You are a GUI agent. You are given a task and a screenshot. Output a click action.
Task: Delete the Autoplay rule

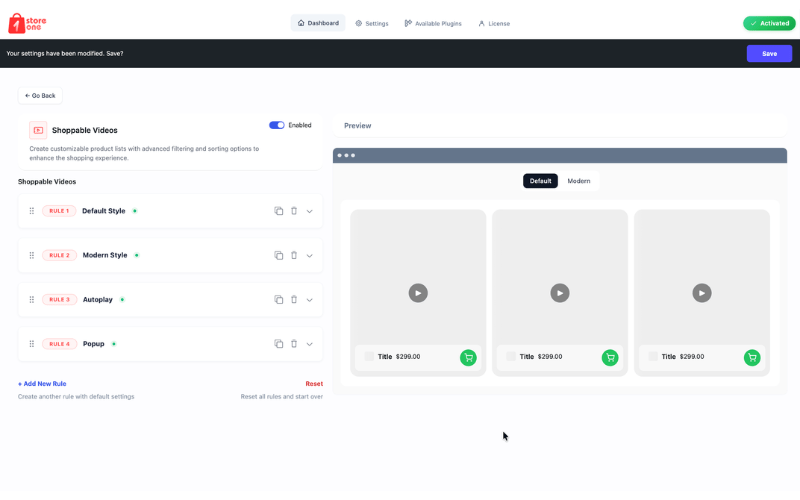point(294,299)
